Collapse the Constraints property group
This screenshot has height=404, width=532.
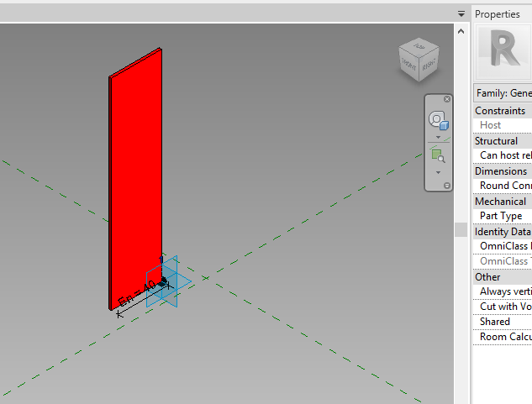[503, 111]
